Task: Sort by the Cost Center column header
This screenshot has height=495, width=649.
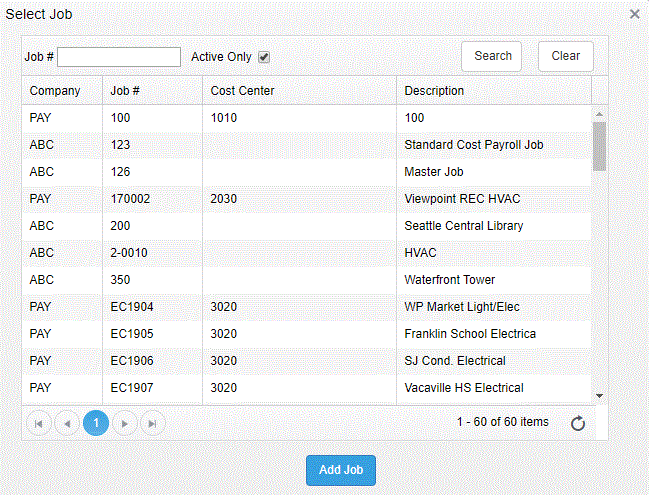Action: (x=299, y=90)
